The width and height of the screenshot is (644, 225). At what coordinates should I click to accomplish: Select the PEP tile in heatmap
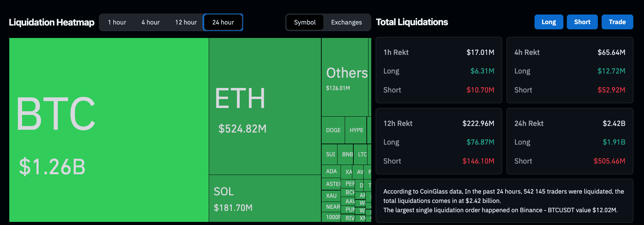pyautogui.click(x=348, y=184)
